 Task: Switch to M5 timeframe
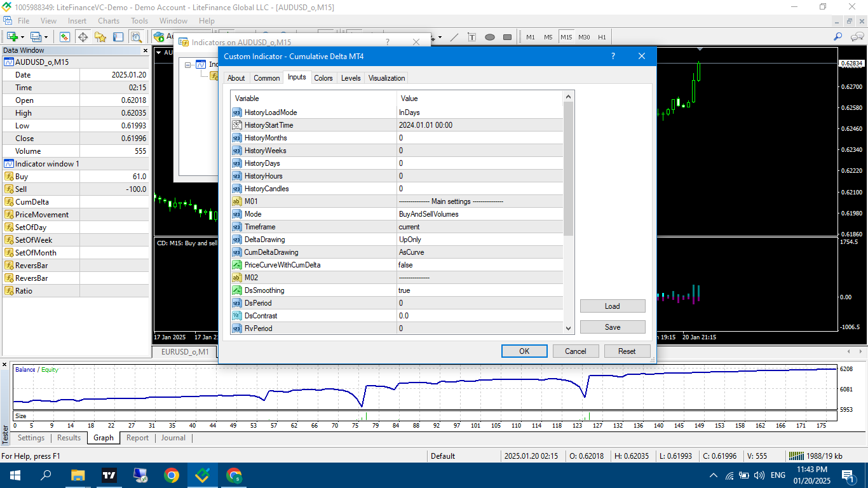tap(548, 37)
